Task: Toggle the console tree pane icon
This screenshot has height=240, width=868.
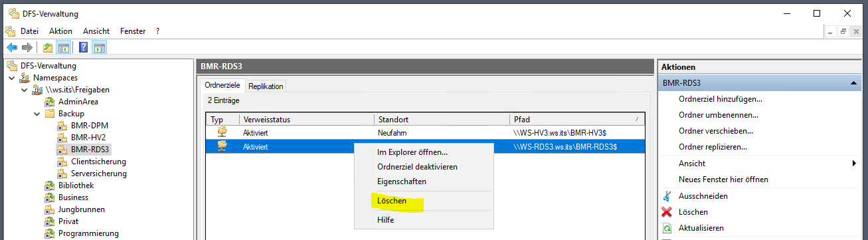Action: [64, 47]
